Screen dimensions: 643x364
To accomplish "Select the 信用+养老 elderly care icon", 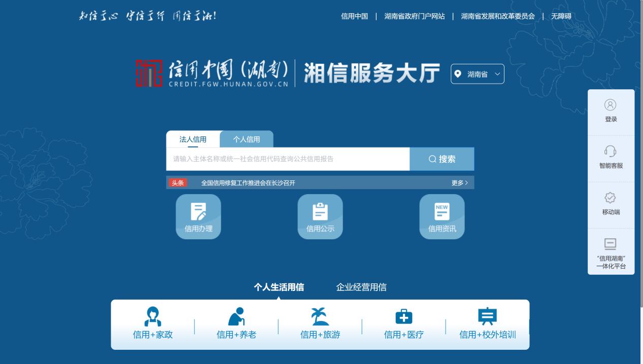I will coord(236,323).
